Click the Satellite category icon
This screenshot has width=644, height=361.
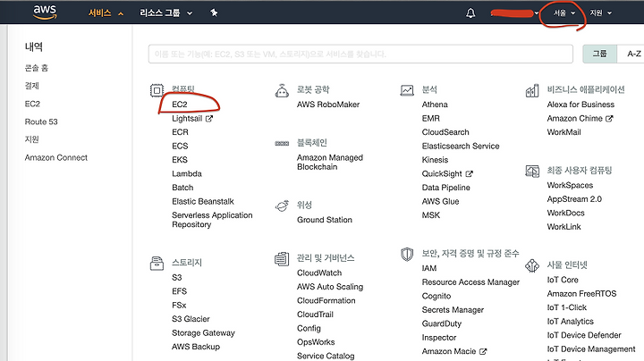(282, 206)
